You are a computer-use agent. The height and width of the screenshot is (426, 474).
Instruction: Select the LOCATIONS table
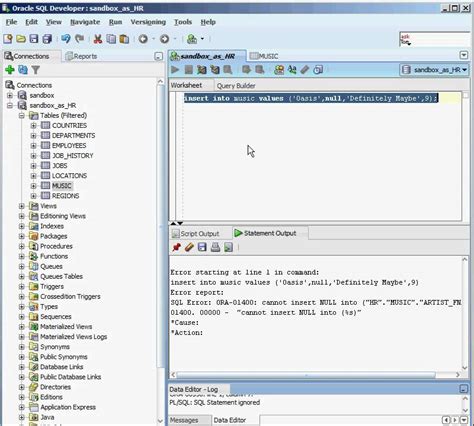[x=69, y=176]
